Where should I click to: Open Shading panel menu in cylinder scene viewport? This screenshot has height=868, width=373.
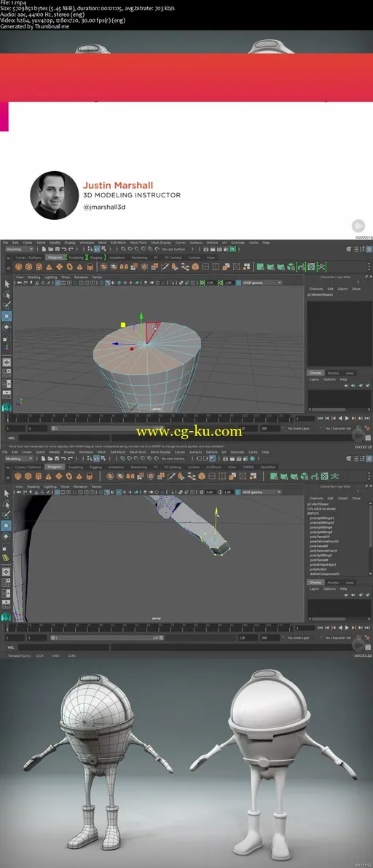tap(34, 277)
